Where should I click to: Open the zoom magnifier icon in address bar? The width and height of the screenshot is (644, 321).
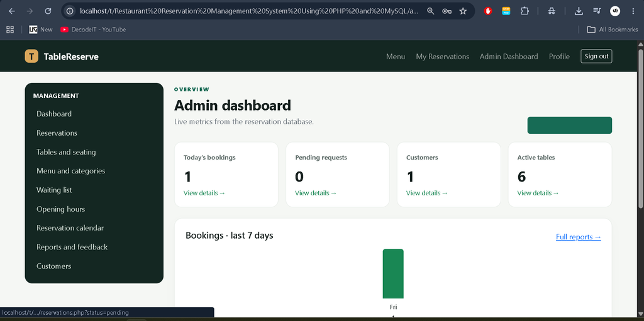pyautogui.click(x=430, y=11)
